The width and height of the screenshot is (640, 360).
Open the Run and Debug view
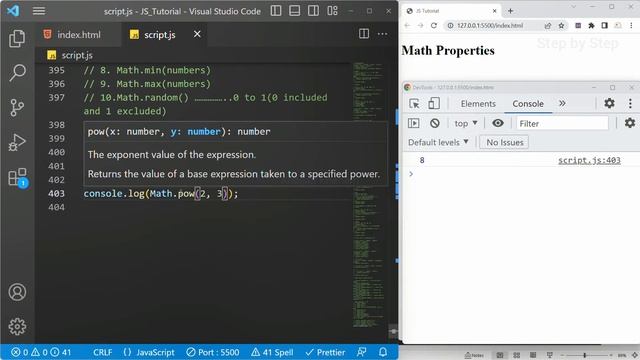pos(17,142)
